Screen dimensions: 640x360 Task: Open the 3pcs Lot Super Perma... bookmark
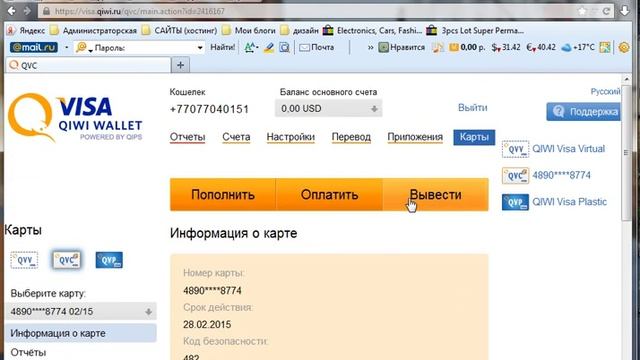(x=475, y=31)
